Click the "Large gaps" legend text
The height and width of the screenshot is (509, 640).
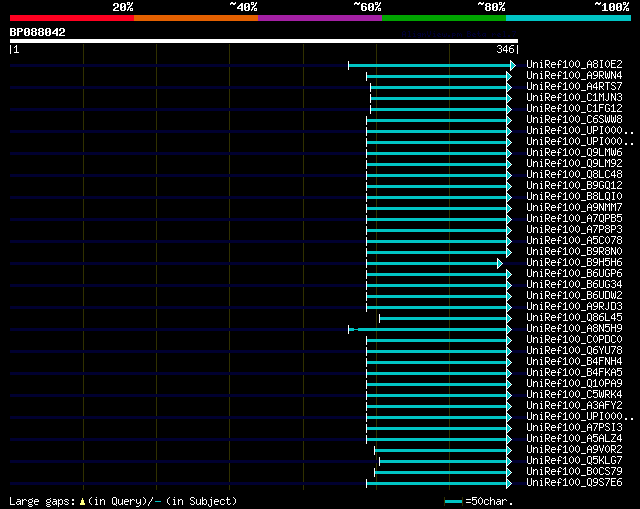pos(42,501)
